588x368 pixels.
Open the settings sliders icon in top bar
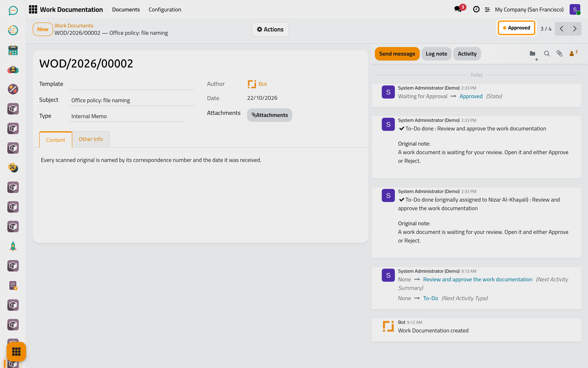[x=487, y=10]
